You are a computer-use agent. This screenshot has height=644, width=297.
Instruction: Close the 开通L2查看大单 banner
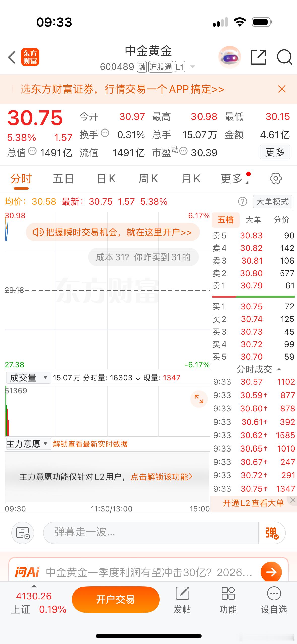coord(292,500)
